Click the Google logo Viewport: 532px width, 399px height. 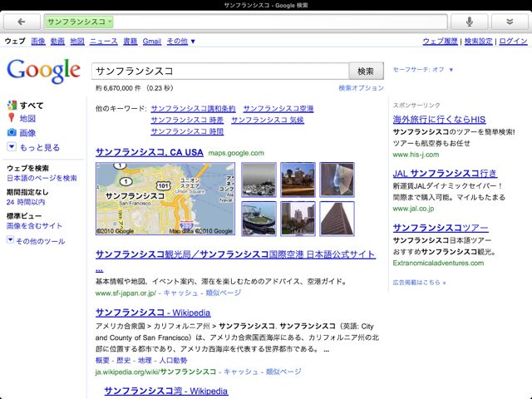tap(43, 71)
